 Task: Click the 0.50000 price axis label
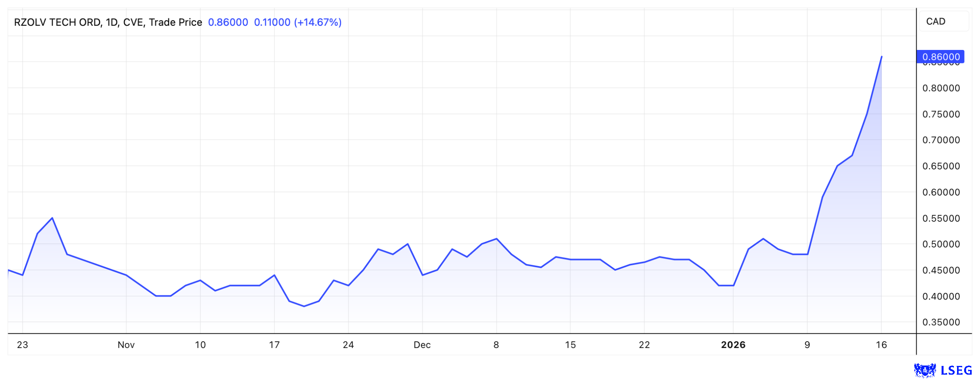click(941, 244)
